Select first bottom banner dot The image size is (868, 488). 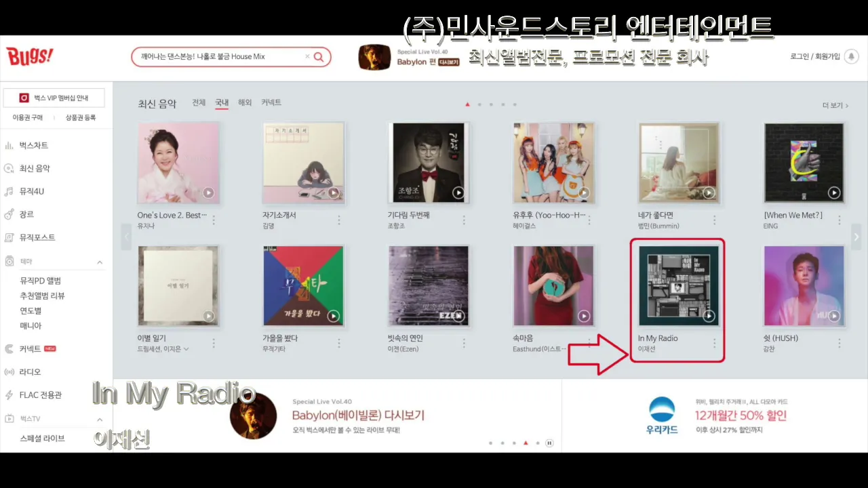coord(490,443)
